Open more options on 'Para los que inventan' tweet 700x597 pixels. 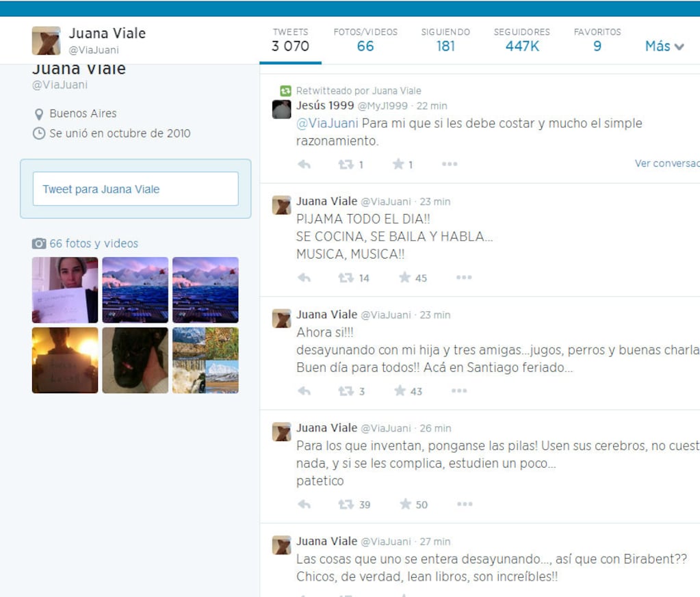465,504
